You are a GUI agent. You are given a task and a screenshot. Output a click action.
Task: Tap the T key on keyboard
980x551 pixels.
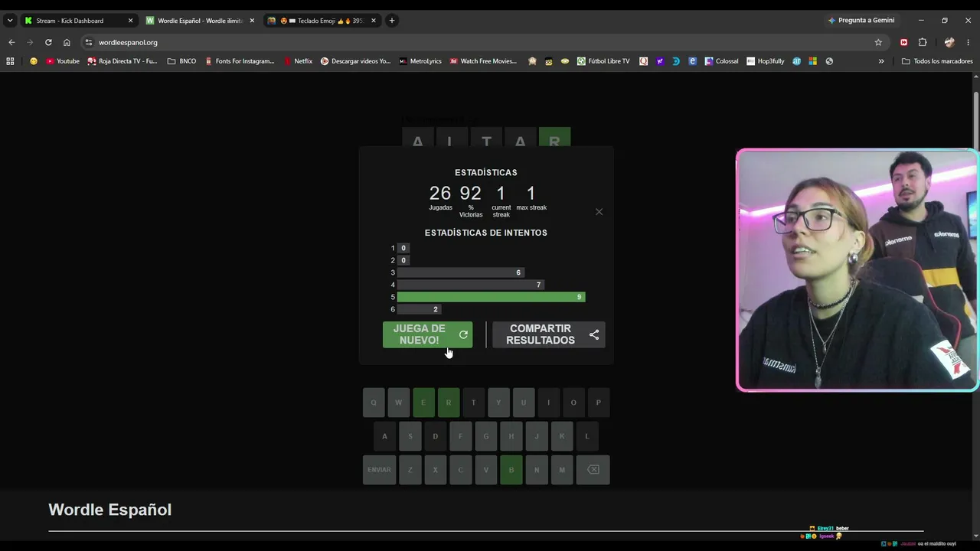(473, 403)
